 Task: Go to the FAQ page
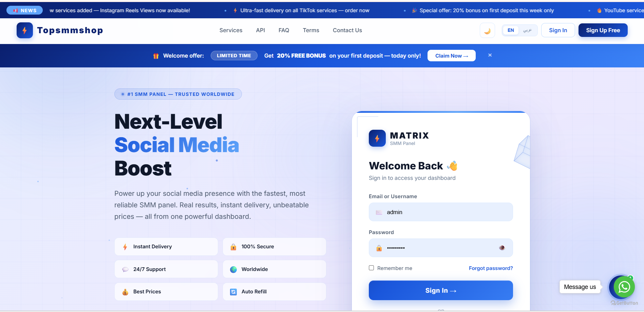tap(284, 30)
